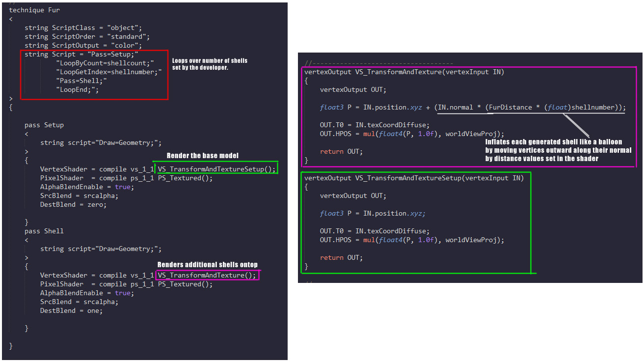Click VS_TransformAndTexture() in the magenta box of pass Shell
Screen dimensions: 644x362
pyautogui.click(x=207, y=275)
